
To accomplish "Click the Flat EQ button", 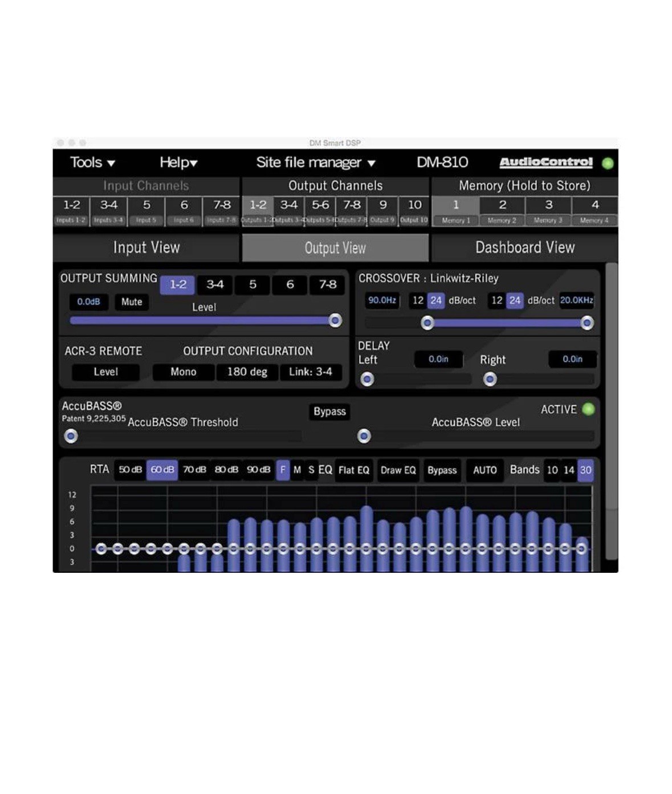I will tap(354, 471).
